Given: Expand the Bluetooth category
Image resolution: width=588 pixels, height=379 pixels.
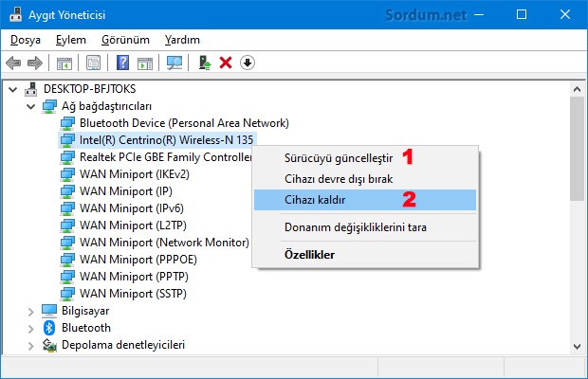Looking at the screenshot, I should (x=30, y=327).
